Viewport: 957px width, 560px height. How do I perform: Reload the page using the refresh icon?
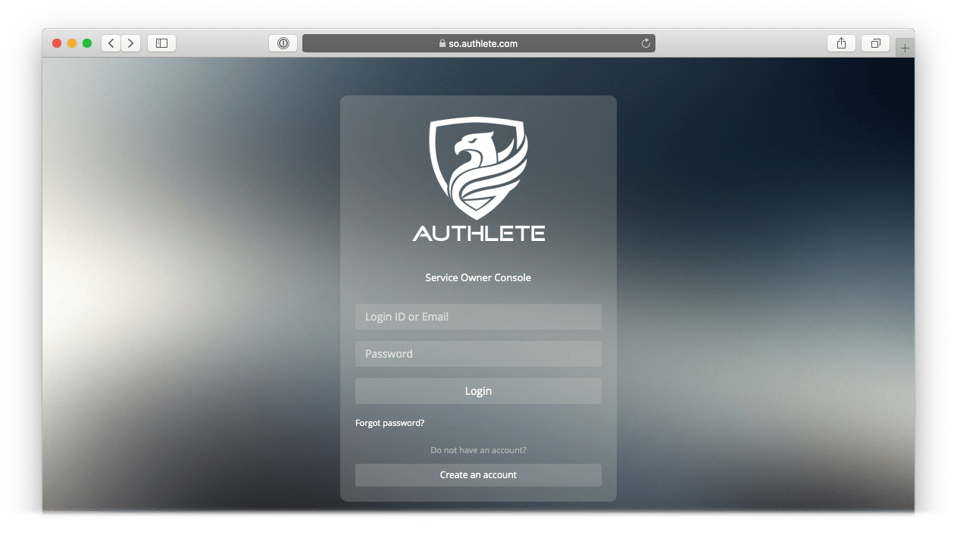646,43
